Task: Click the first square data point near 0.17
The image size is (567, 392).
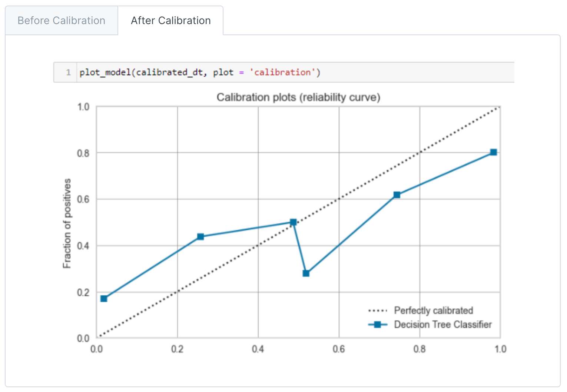Action: coord(104,299)
